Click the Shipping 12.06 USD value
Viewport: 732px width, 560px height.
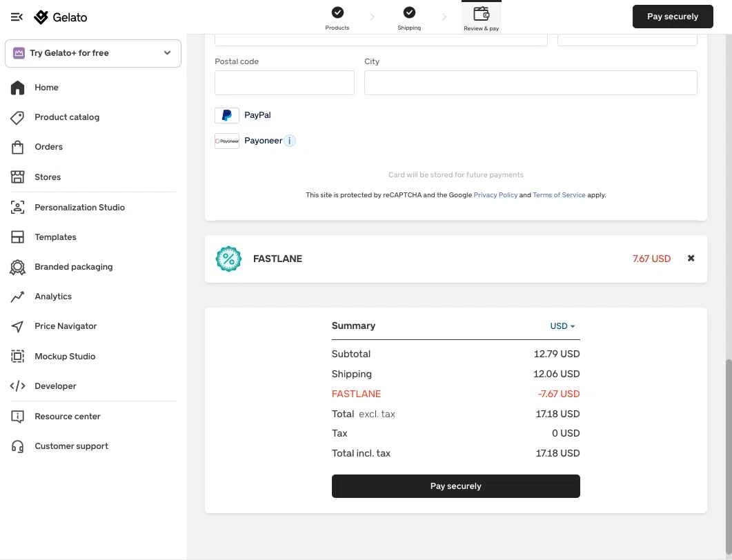557,374
